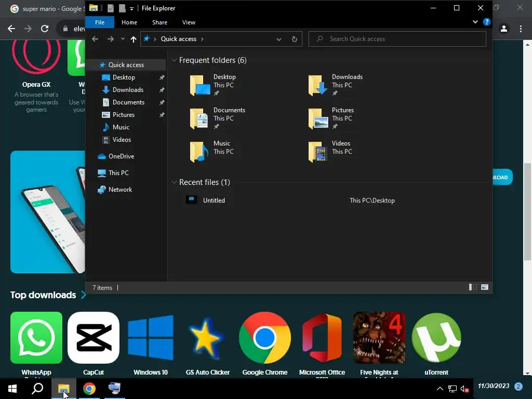Open the Pictures folder in Frequent folders
Viewport: 532px width, 399px height.
click(x=331, y=118)
